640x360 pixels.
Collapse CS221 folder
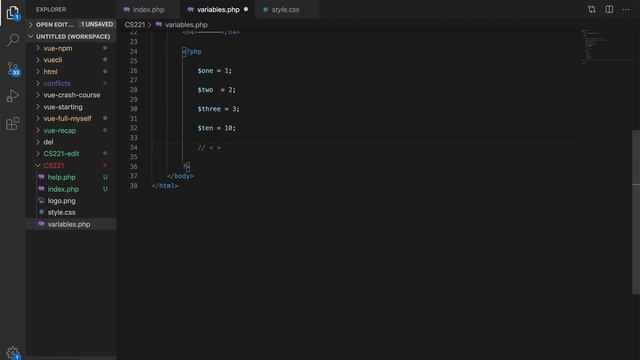pyautogui.click(x=71, y=166)
